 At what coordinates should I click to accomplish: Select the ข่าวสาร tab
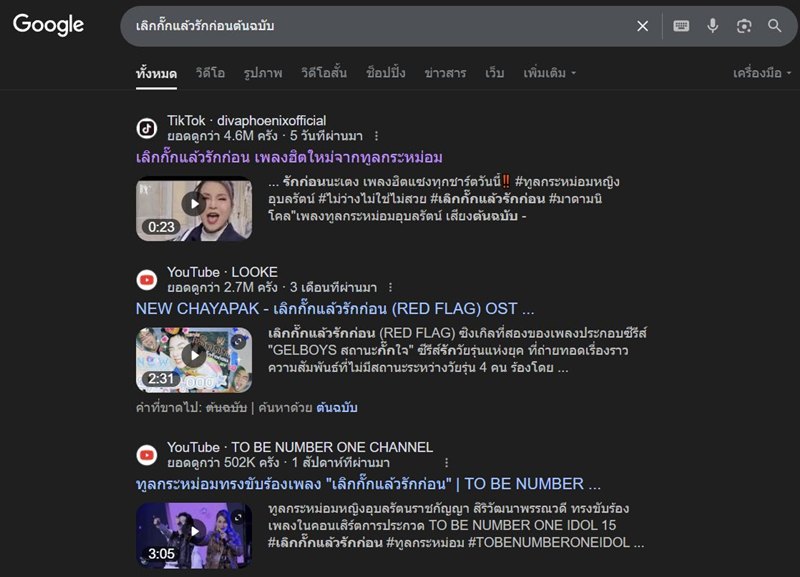pos(445,73)
